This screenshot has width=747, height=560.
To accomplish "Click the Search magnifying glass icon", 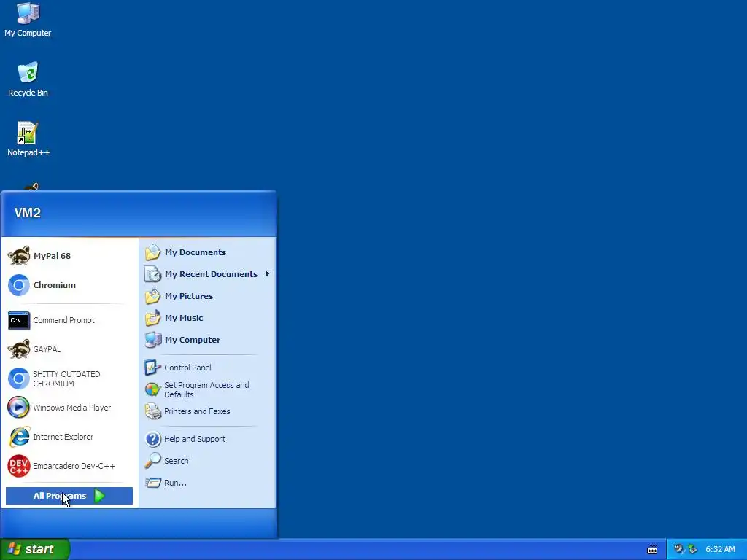I will click(153, 461).
